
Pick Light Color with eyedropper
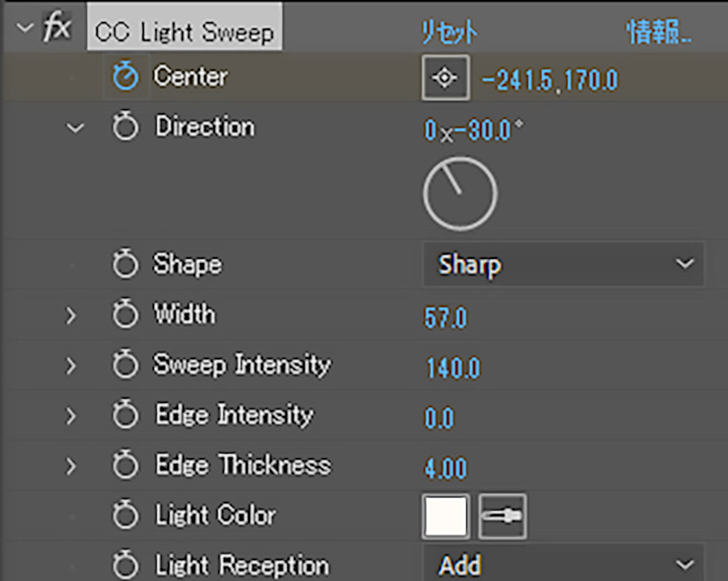click(503, 516)
